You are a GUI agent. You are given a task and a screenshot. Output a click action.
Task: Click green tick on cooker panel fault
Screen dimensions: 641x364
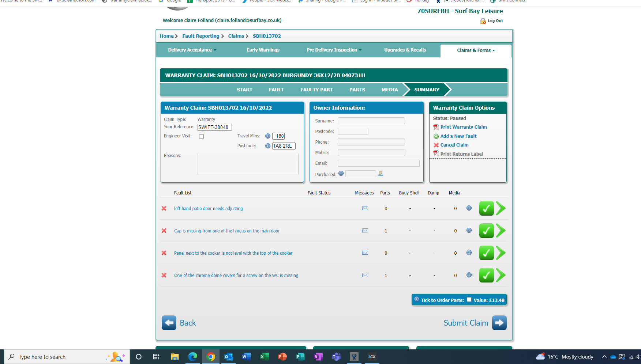(x=487, y=253)
